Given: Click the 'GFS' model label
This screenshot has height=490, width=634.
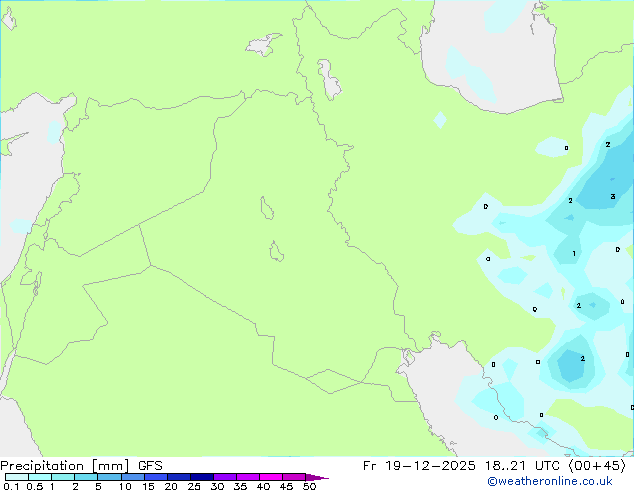Looking at the screenshot, I should coord(150,466).
